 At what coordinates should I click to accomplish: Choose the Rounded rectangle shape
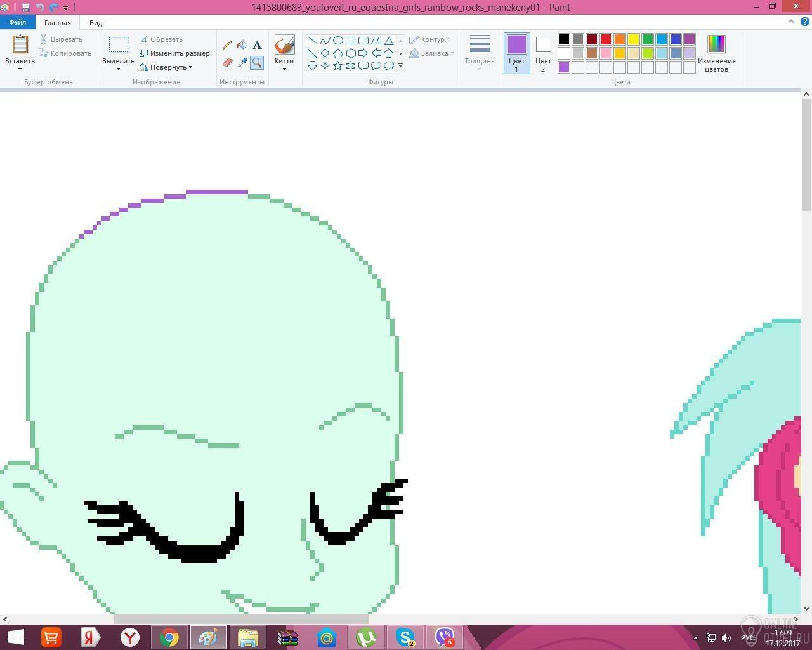point(363,41)
